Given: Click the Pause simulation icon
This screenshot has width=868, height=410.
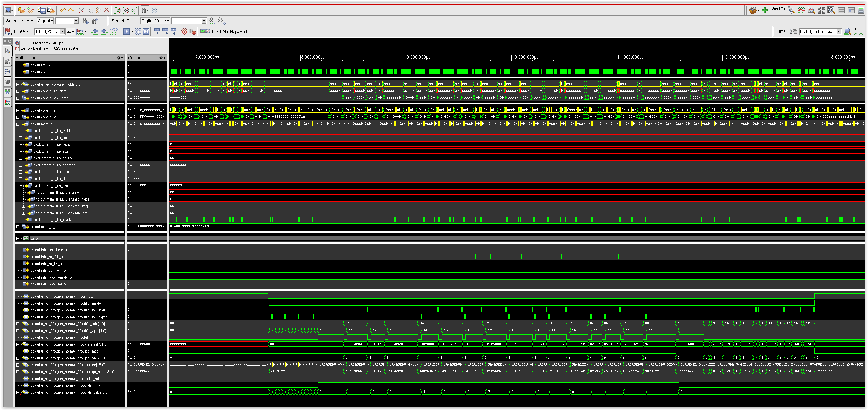Looking at the screenshot, I should coord(138,31).
